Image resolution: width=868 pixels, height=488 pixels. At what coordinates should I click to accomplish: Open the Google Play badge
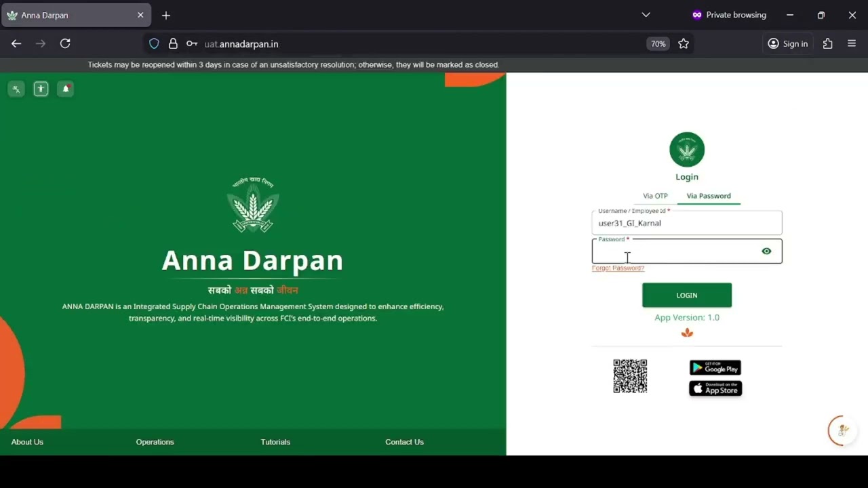pyautogui.click(x=715, y=367)
